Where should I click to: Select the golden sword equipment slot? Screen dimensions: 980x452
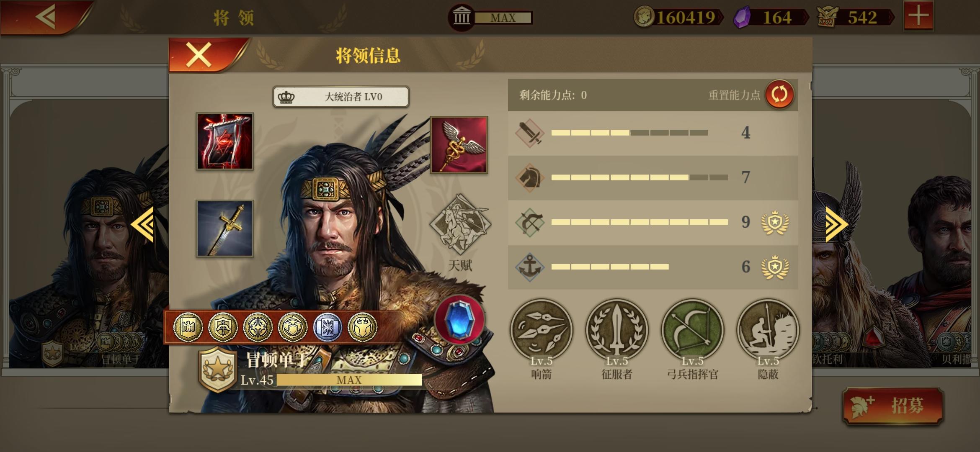click(x=225, y=229)
